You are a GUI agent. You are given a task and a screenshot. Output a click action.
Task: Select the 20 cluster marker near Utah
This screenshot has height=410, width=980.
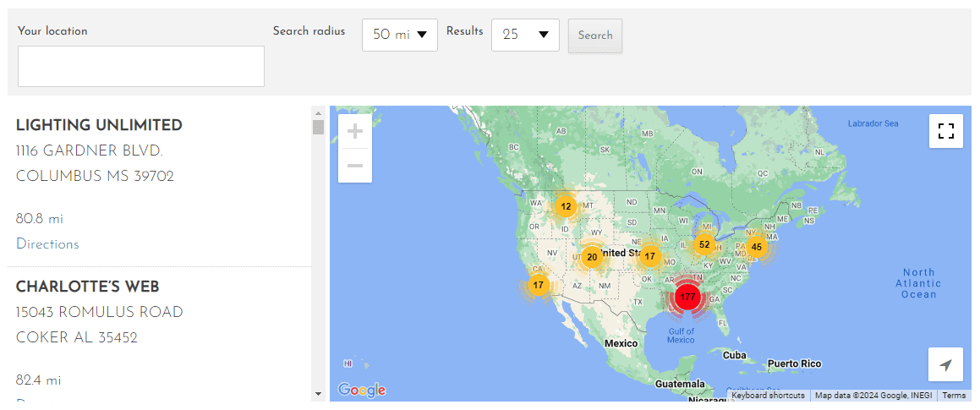592,257
